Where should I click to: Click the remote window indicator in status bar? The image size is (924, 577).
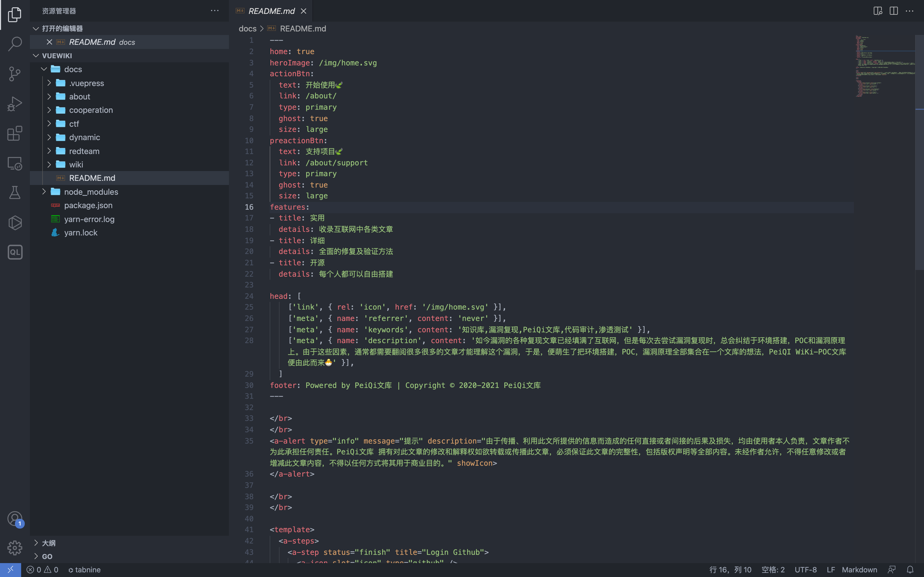10,570
